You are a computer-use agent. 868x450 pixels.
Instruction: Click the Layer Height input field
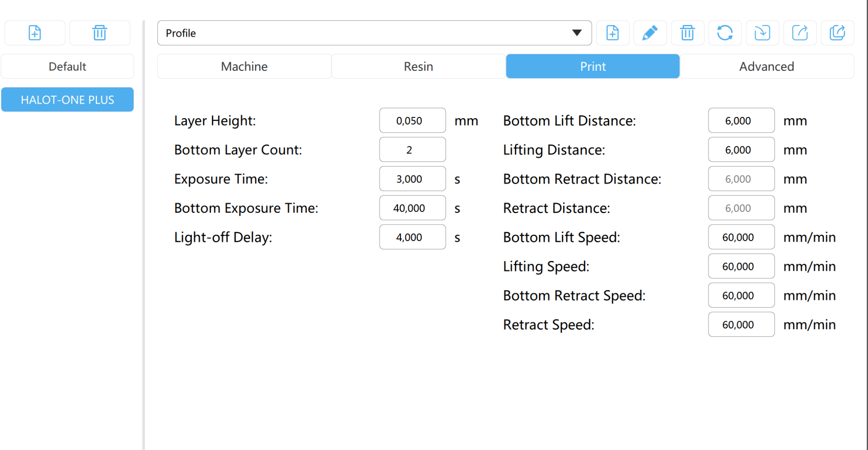pyautogui.click(x=412, y=120)
